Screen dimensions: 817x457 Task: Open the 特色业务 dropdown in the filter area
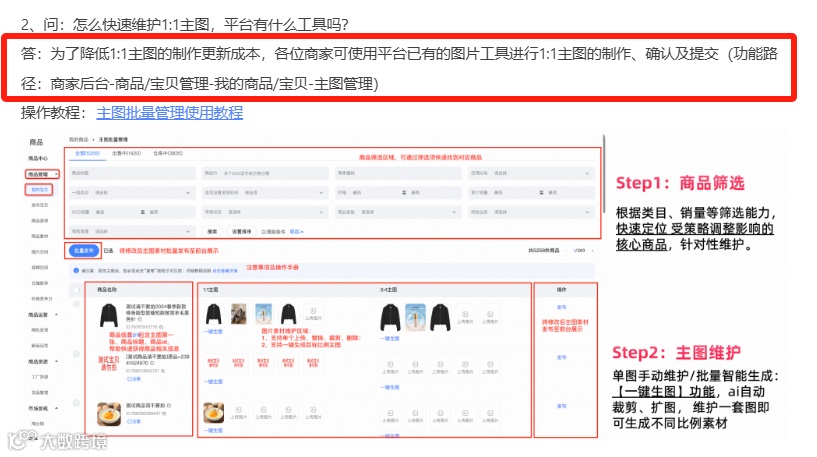(530, 212)
